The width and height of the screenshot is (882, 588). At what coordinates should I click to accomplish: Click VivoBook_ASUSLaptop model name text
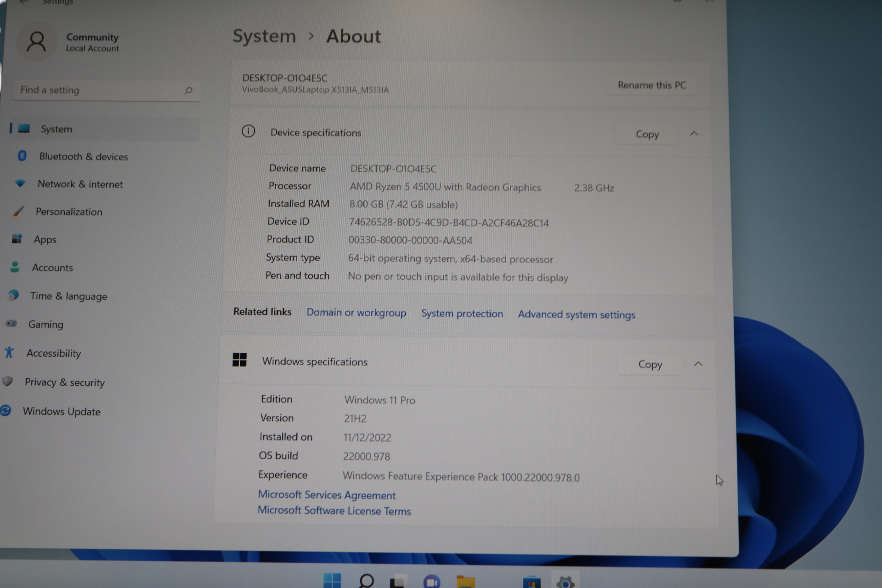pyautogui.click(x=315, y=90)
